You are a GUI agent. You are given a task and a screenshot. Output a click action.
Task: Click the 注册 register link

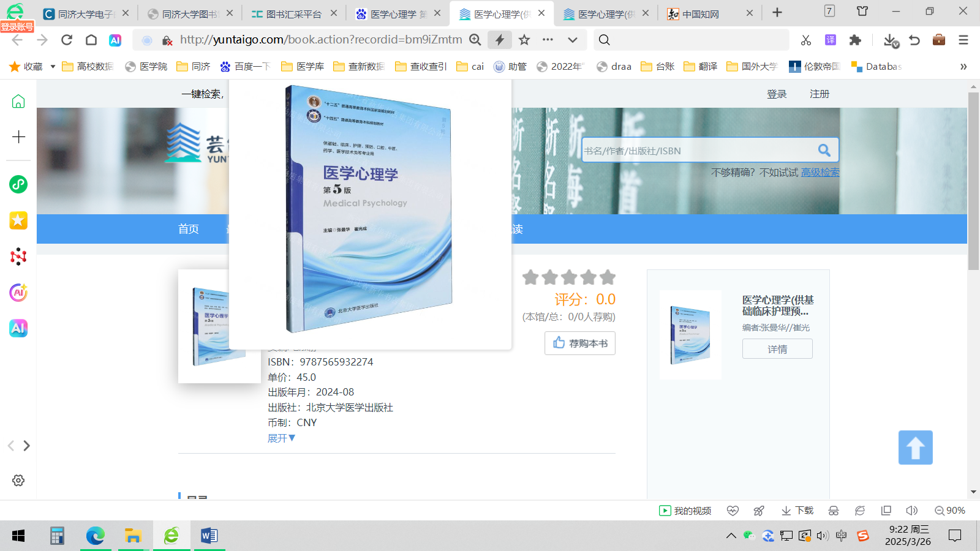(820, 94)
